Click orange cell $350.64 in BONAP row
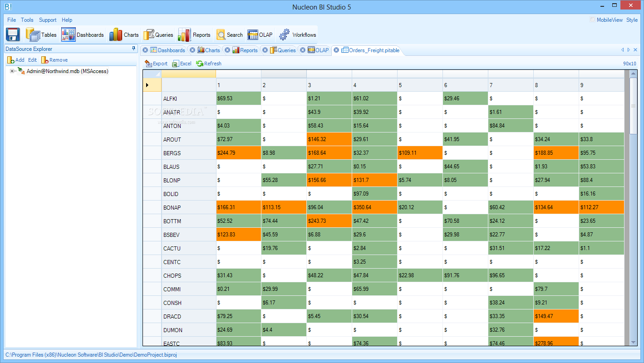 click(x=375, y=207)
